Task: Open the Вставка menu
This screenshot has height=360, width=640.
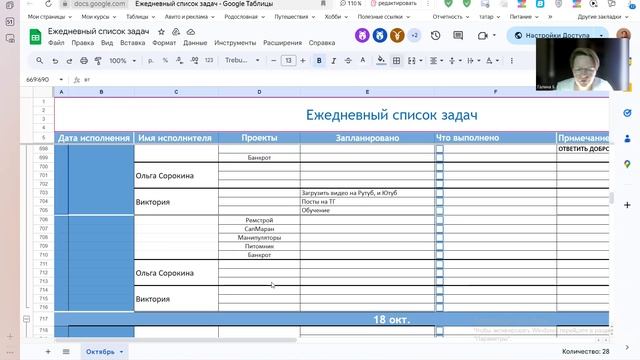Action: [x=133, y=43]
